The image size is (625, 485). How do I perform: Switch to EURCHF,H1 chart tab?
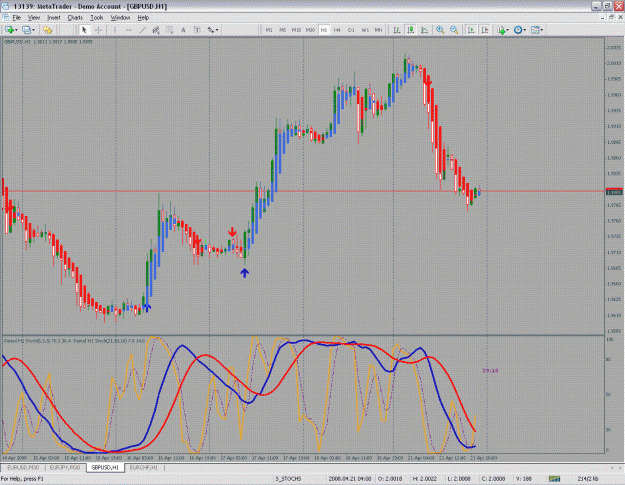click(144, 467)
